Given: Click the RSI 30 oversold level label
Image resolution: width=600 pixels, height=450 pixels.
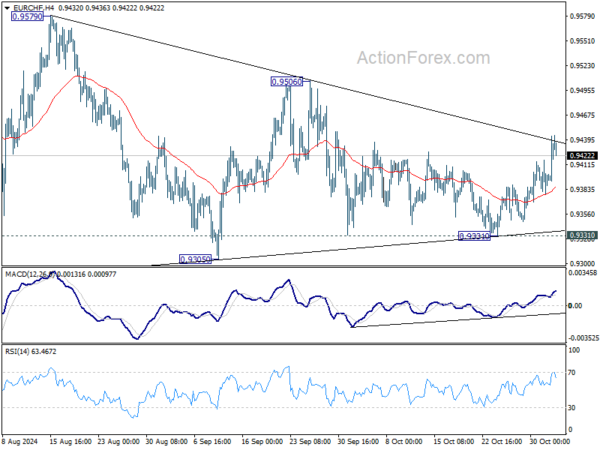Looking at the screenshot, I should click(x=572, y=408).
